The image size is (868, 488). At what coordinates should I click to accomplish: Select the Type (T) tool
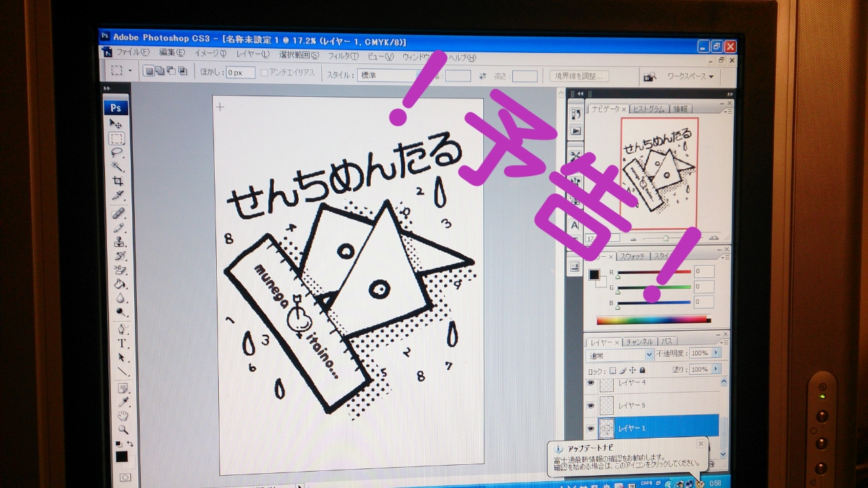coord(123,344)
